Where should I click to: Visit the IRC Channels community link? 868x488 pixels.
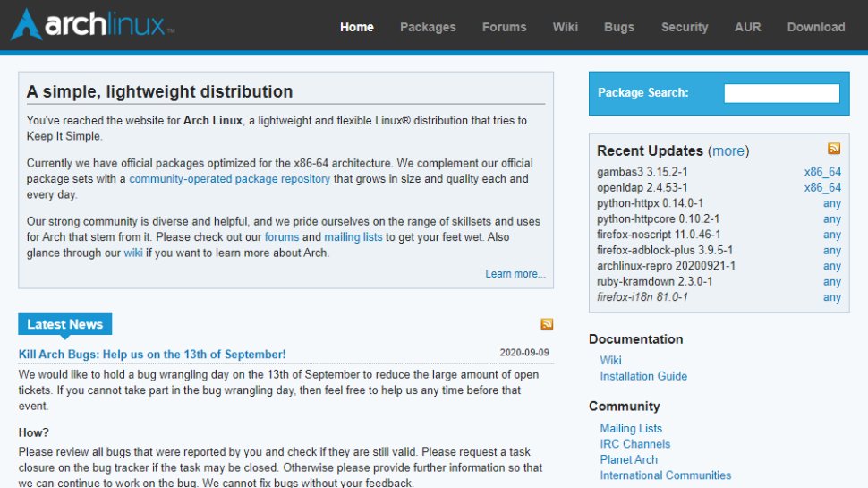(634, 444)
